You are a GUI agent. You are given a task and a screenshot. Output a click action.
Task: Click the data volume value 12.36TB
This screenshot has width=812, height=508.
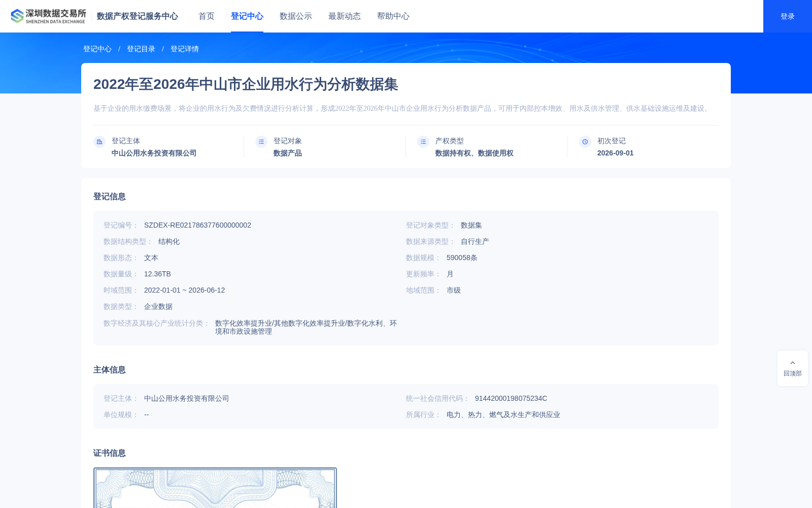coord(157,274)
